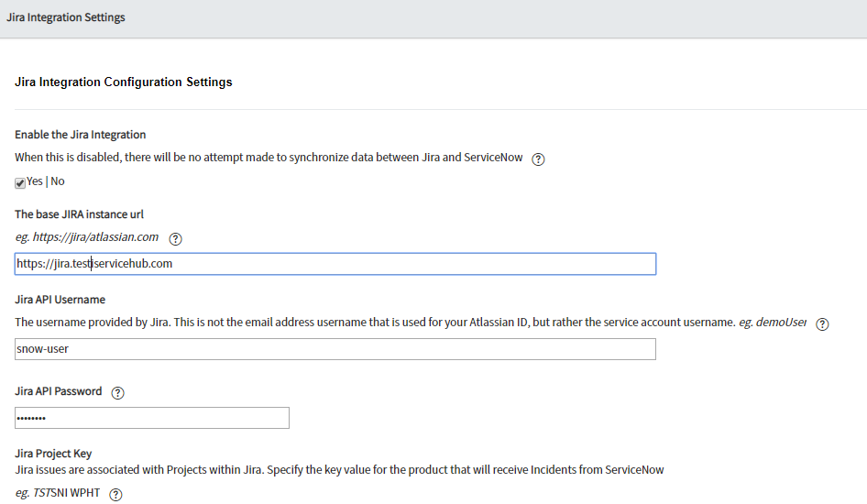Image resolution: width=867 pixels, height=504 pixels.
Task: Select the Jira Project Key label
Action: point(53,454)
